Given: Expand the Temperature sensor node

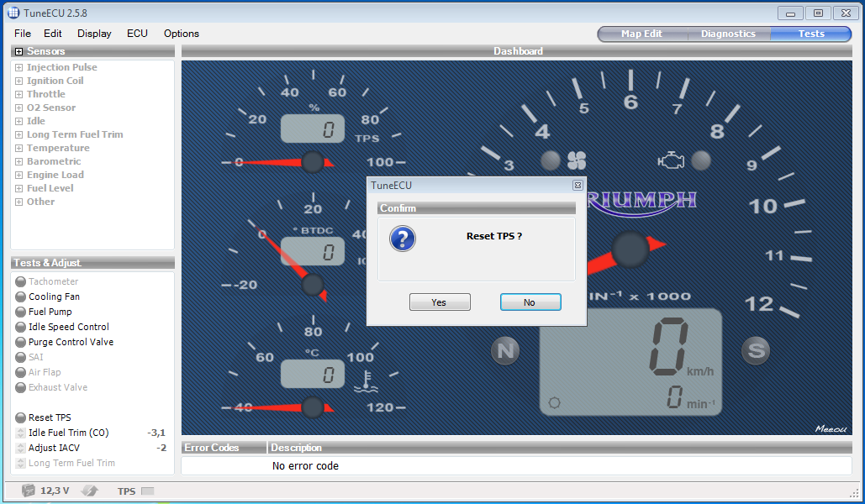Looking at the screenshot, I should [18, 148].
